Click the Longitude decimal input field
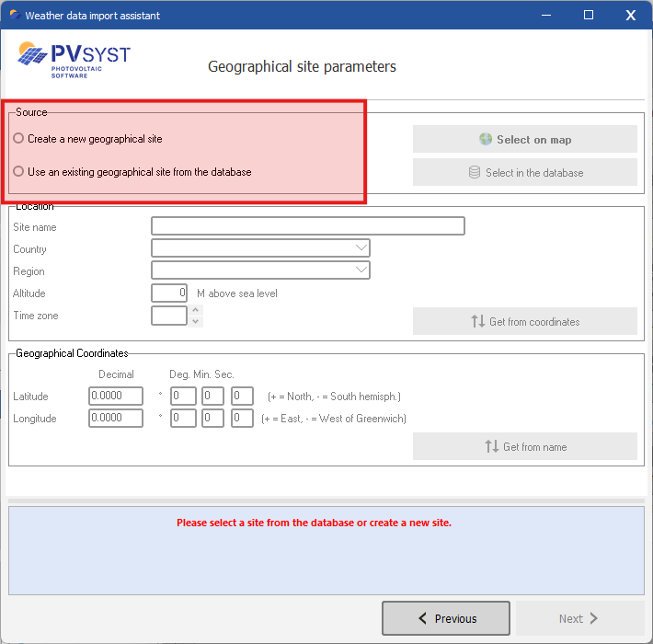Viewport: 653px width, 644px height. (116, 419)
